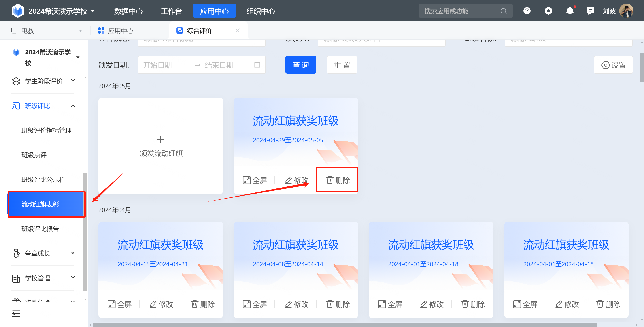Viewport: 644px width, 327px height.
Task: Click the sidebar vertical scrollbar
Action: coord(85,232)
